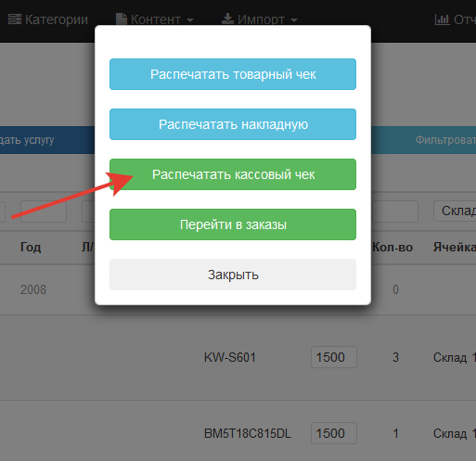The width and height of the screenshot is (476, 461).
Task: Click Перейти в заказы button
Action: pos(233,224)
